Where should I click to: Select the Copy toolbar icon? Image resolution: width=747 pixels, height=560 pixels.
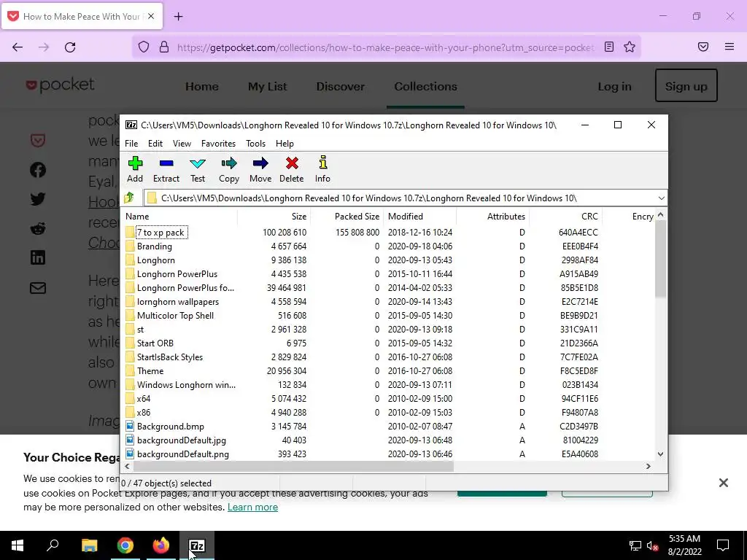(x=228, y=163)
